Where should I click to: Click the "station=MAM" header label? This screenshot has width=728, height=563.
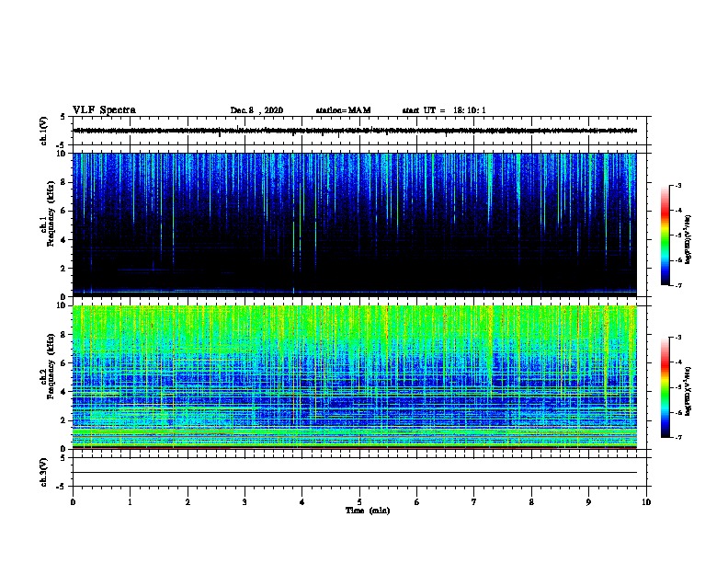343,110
